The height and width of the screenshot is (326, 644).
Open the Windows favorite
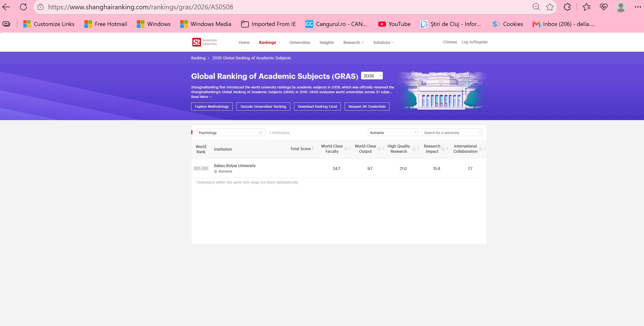pyautogui.click(x=154, y=24)
